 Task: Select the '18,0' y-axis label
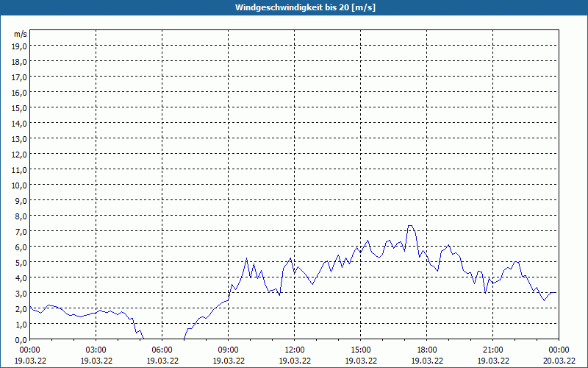tap(19, 62)
